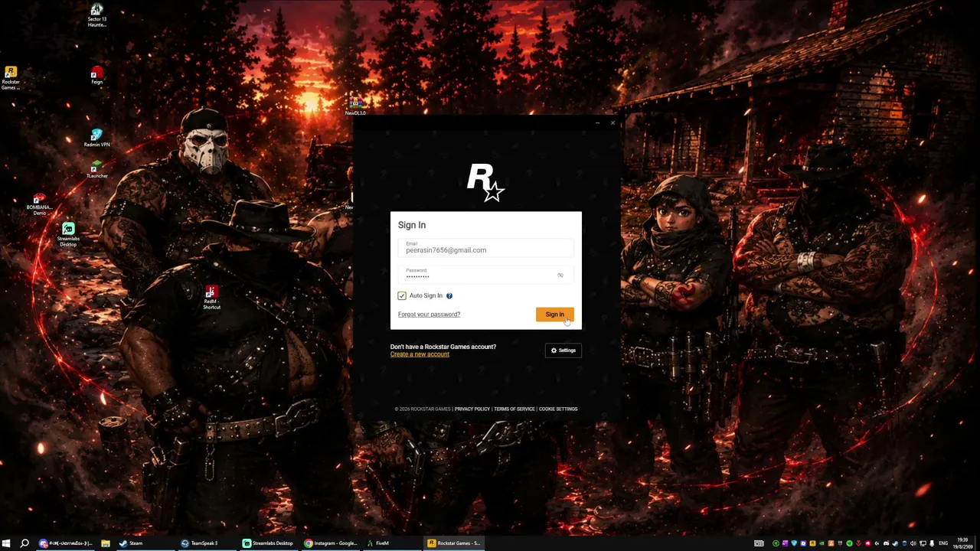Open the network icon in the tray
Viewport: 980px width, 551px height.
click(923, 543)
